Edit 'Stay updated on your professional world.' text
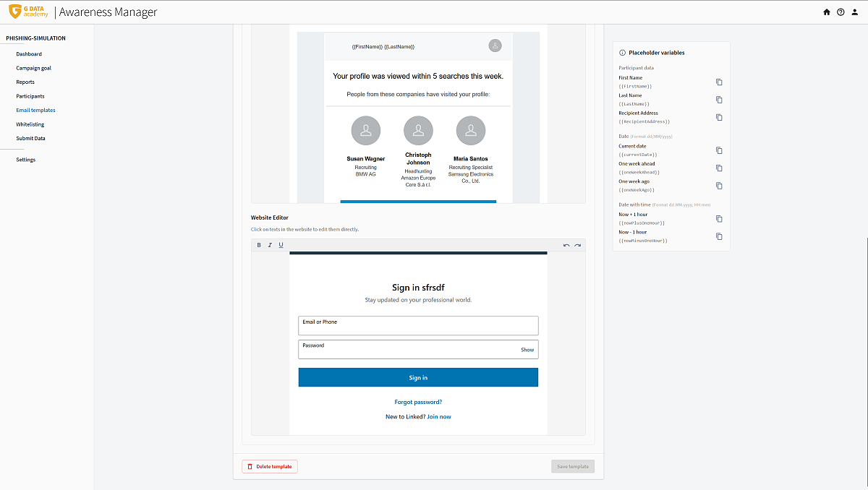This screenshot has width=868, height=490. click(418, 300)
